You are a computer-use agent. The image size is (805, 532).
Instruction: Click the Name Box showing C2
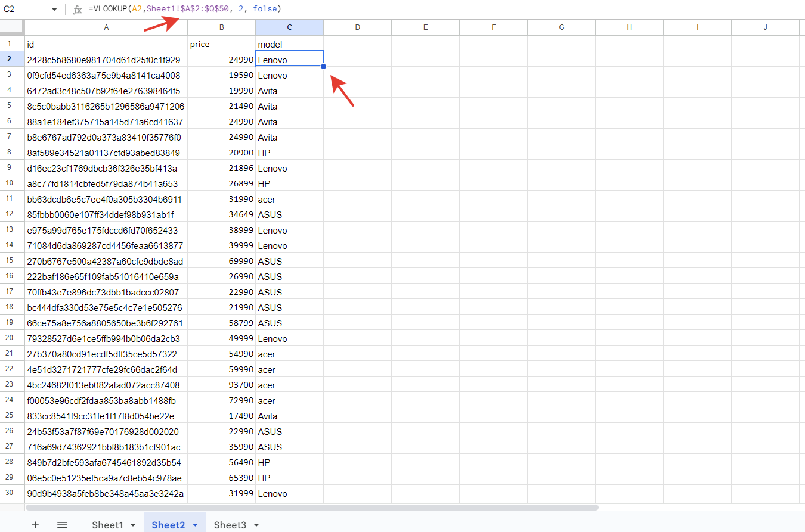pyautogui.click(x=24, y=10)
